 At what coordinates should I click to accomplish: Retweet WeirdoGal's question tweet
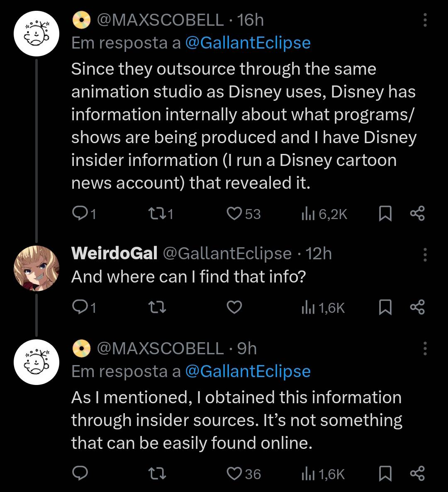(156, 307)
